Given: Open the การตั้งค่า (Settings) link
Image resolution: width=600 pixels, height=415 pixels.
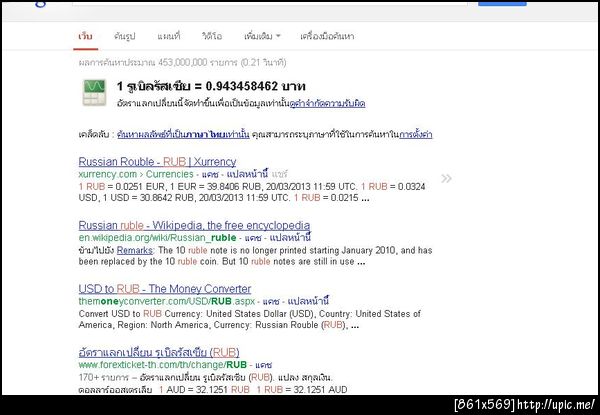Looking at the screenshot, I should click(416, 135).
